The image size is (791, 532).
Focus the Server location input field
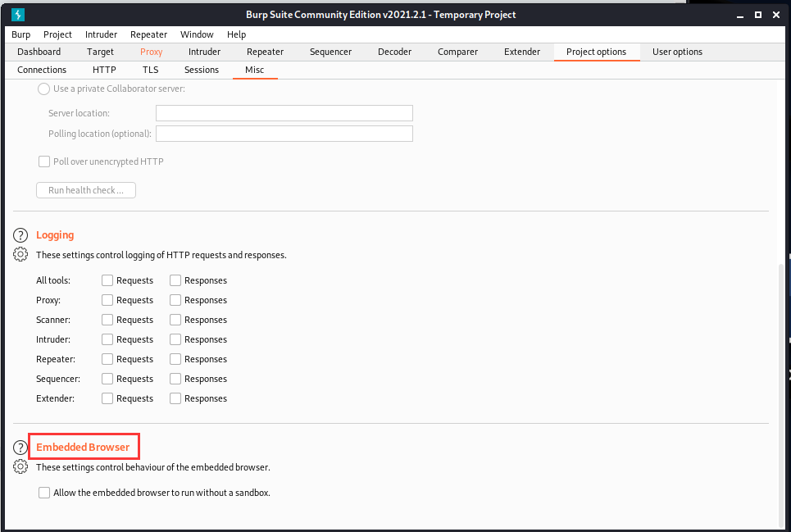tap(284, 113)
